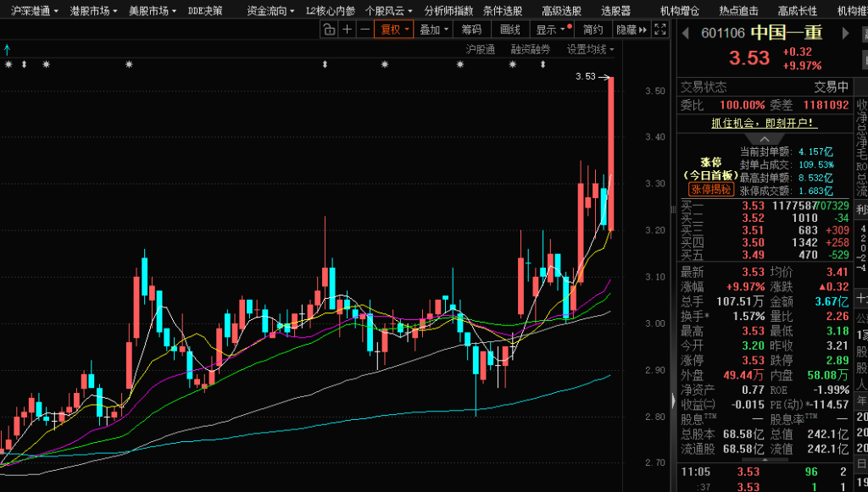The height and width of the screenshot is (492, 868).
Task: Open the 沪深港通 menu
Action: 30,11
